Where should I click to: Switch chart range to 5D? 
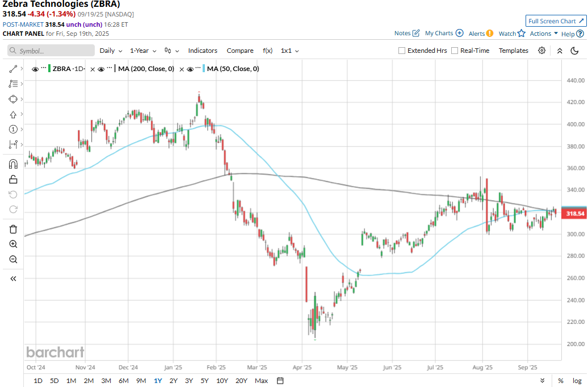point(54,381)
